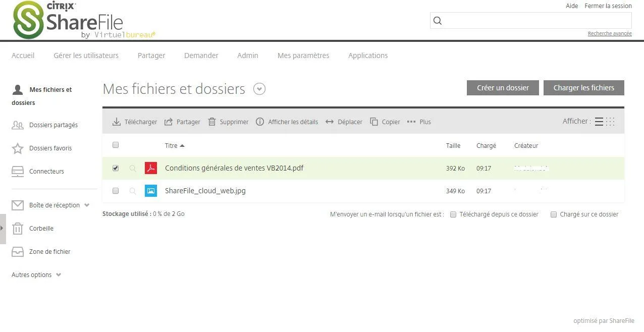
Task: Select Dossiers partagés in sidebar
Action: point(53,125)
